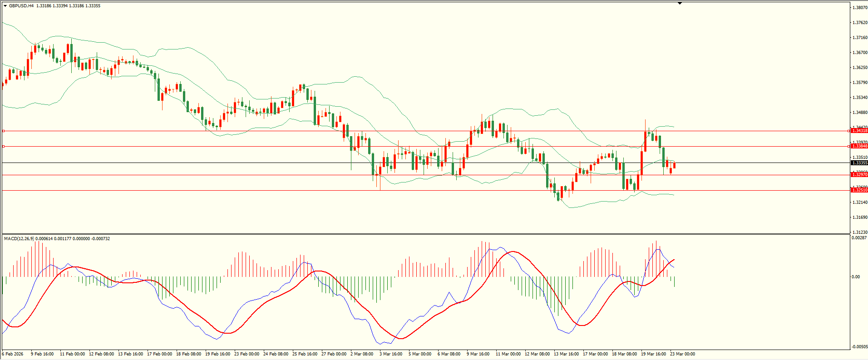Select the left handle of the 1.34318 line

point(4,131)
